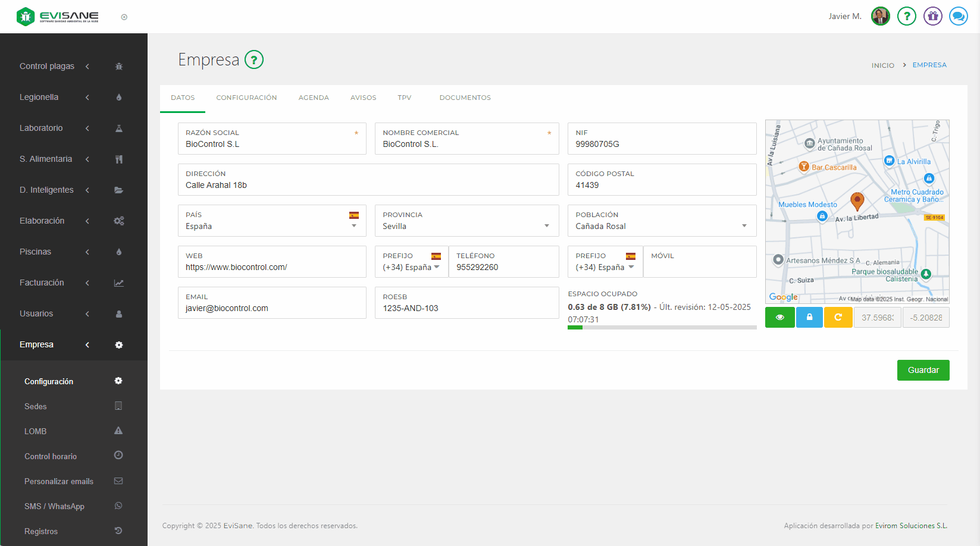Click the history icon beside Registros
The image size is (980, 546).
coord(118,531)
